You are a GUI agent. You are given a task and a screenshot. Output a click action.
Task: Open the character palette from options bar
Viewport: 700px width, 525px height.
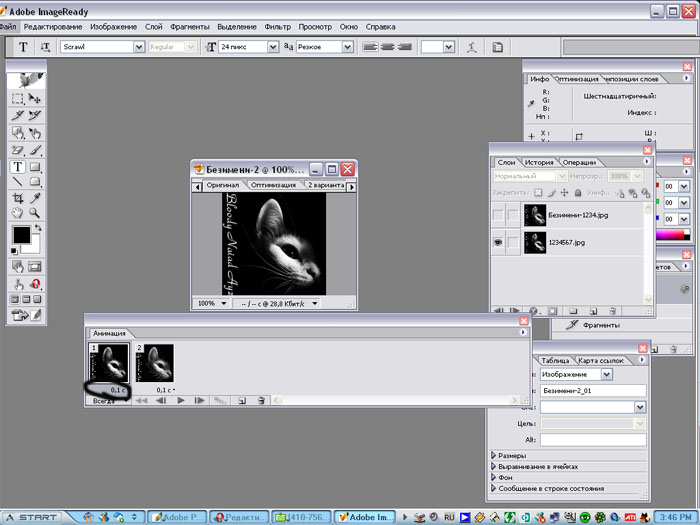[497, 46]
